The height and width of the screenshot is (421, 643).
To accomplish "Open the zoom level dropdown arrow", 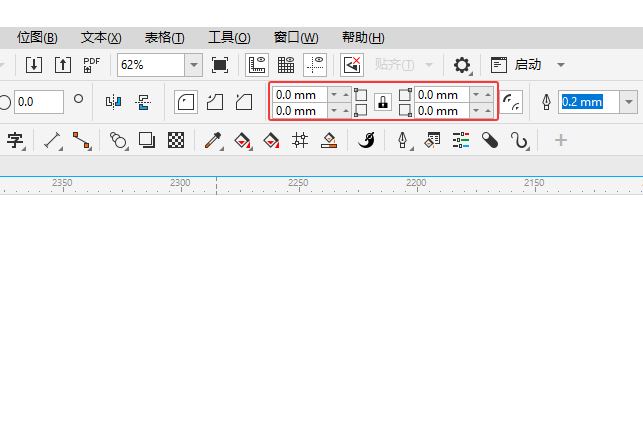I will [194, 65].
